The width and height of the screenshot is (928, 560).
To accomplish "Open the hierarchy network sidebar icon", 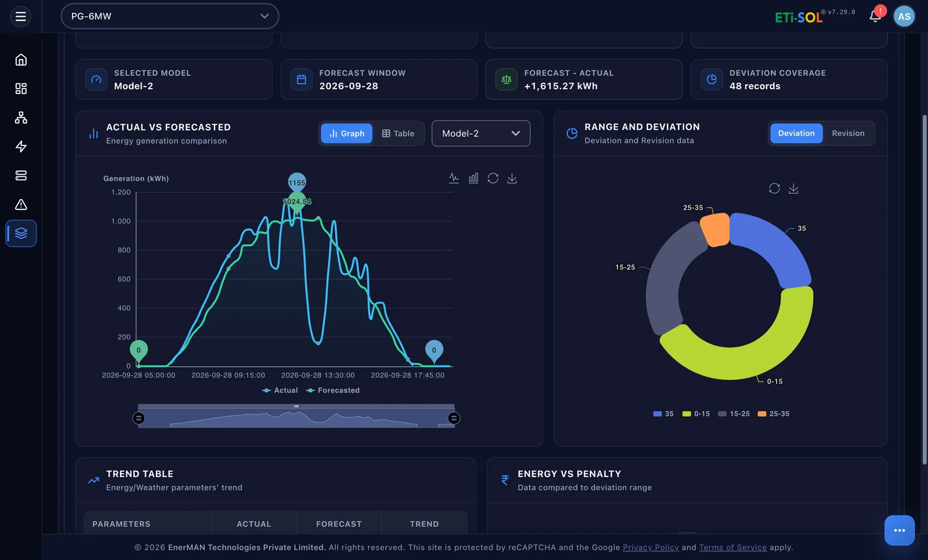I will pos(21,118).
